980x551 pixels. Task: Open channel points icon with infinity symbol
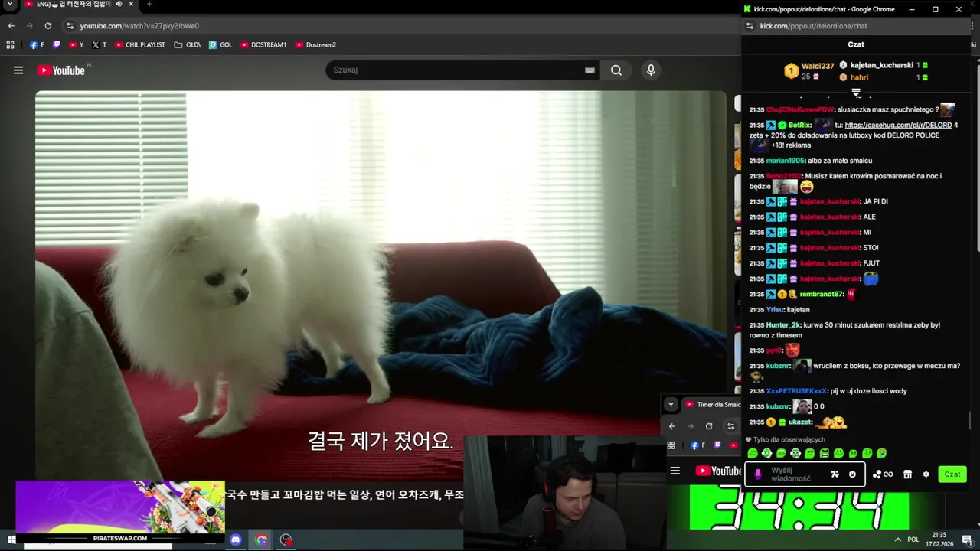(883, 474)
